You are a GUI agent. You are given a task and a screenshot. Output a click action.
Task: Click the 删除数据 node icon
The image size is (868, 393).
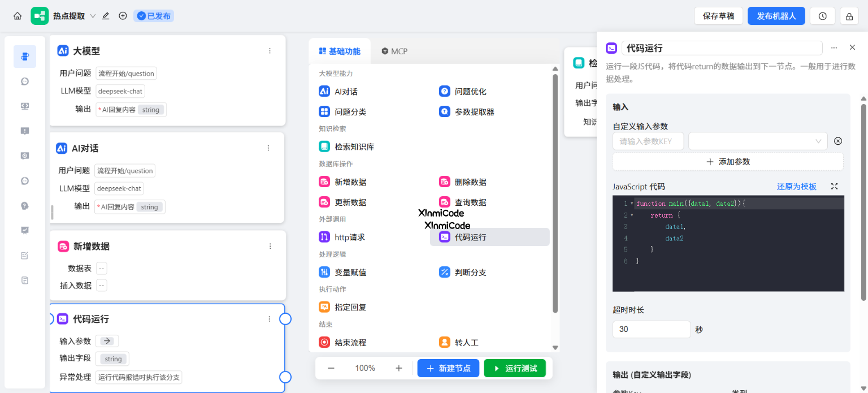(x=445, y=182)
